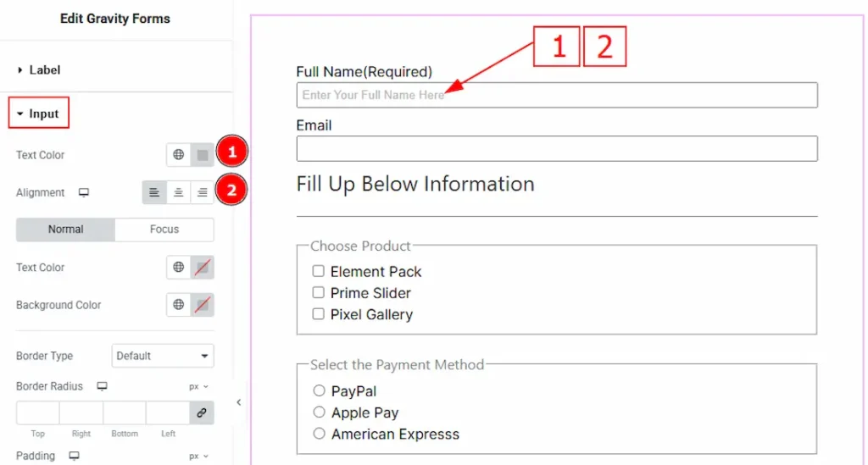Open the px unit selector for Border Radius
This screenshot has height=465, width=868.
[x=198, y=386]
